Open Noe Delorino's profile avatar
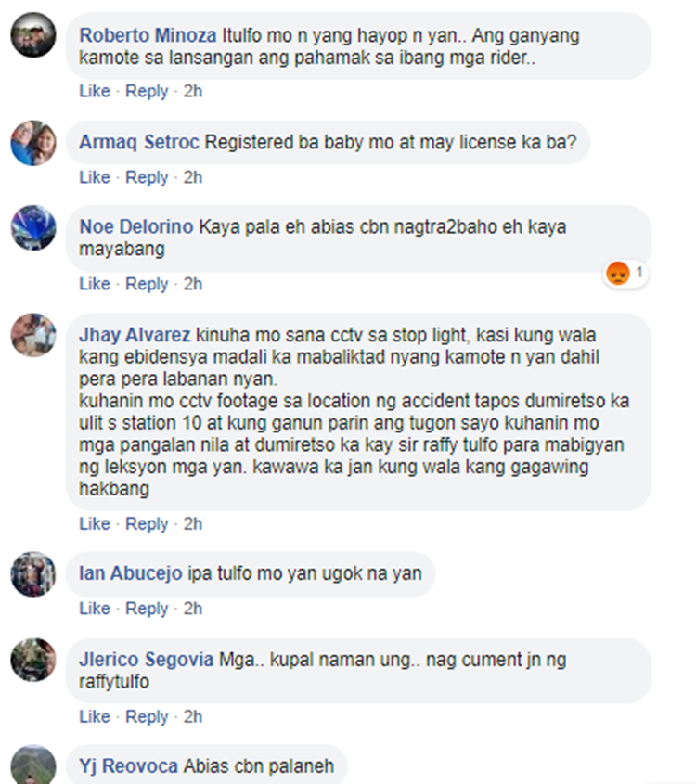The image size is (696, 784). click(33, 228)
